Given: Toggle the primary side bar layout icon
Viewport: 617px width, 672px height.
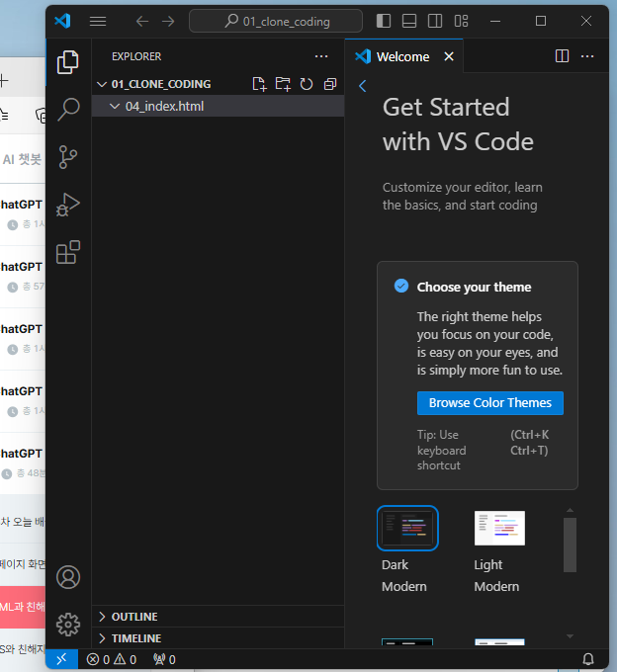Looking at the screenshot, I should 384,21.
